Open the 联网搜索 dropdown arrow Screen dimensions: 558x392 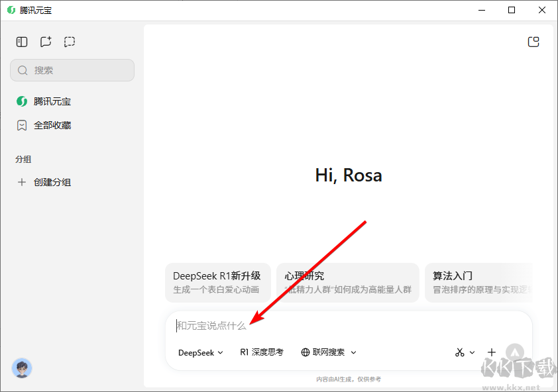(354, 352)
